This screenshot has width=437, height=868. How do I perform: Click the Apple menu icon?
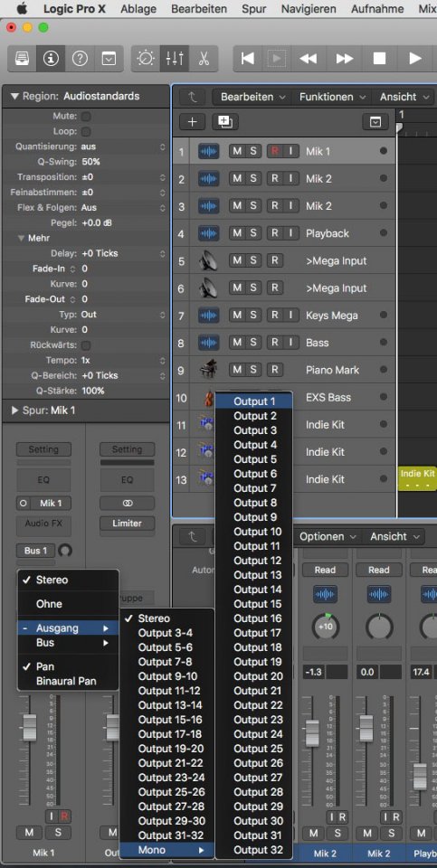point(22,9)
